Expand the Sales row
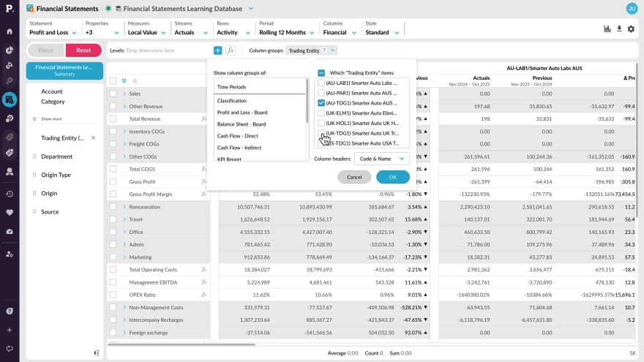This screenshot has height=362, width=644. tap(124, 94)
